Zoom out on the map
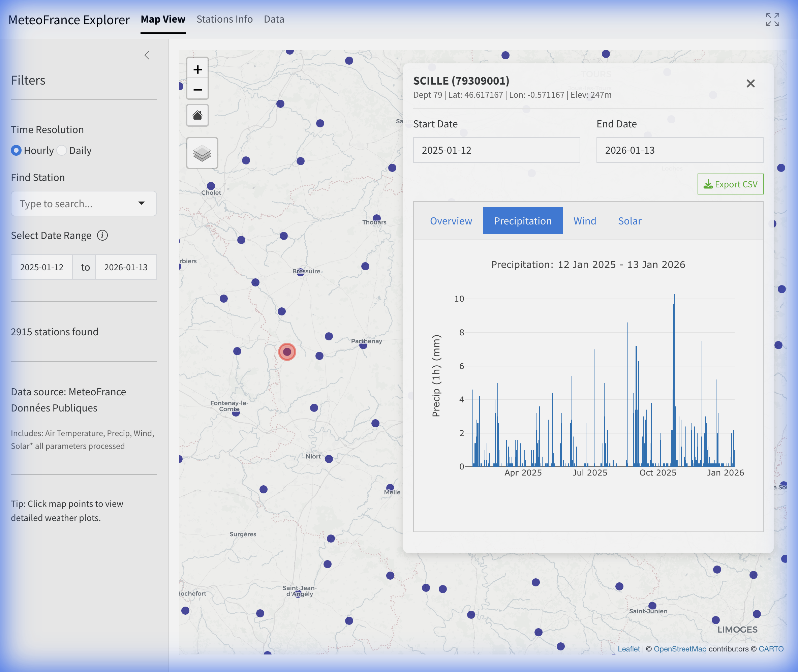 (197, 90)
